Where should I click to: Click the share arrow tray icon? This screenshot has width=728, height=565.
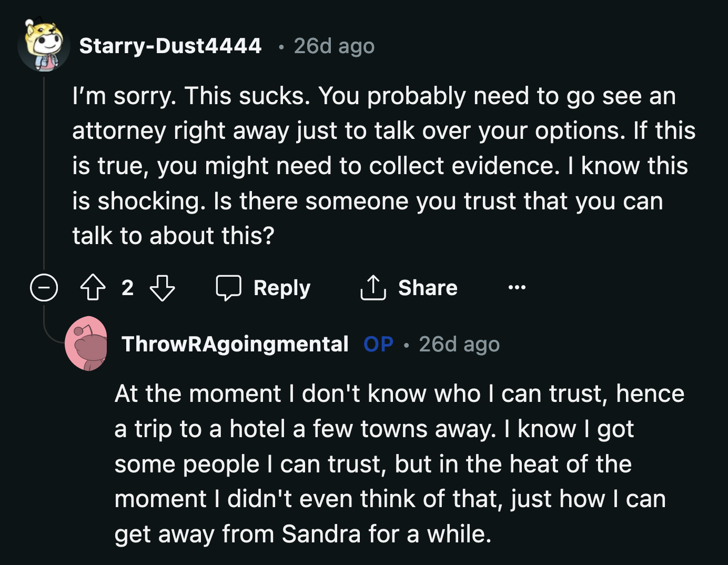[373, 288]
